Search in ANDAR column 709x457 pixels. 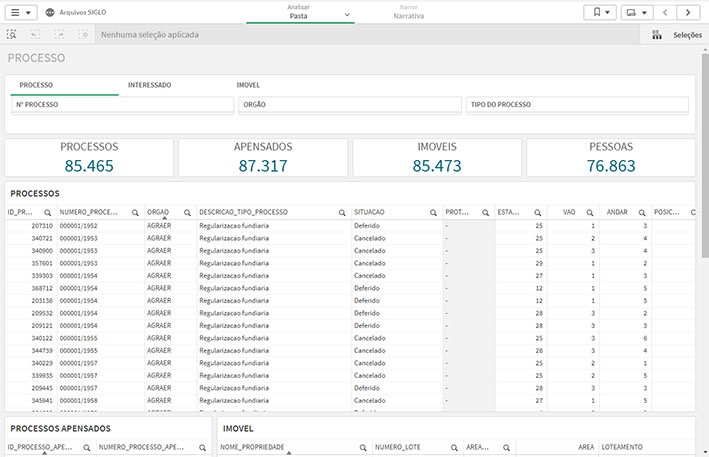642,212
